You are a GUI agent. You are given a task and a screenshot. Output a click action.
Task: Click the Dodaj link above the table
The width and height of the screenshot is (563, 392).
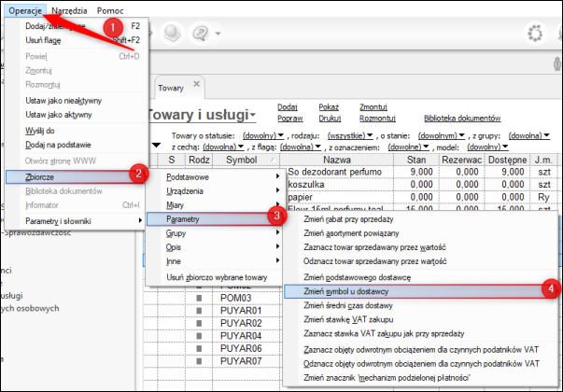click(288, 107)
